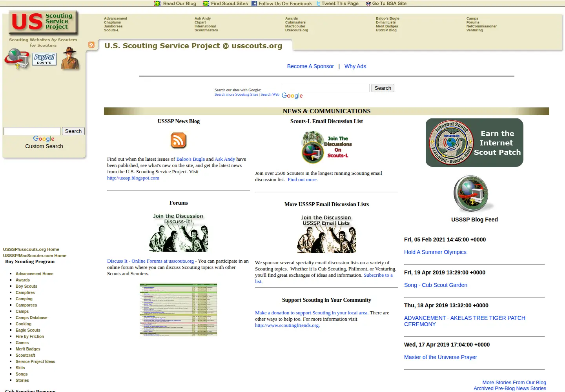Image resolution: width=565 pixels, height=392 pixels.
Task: Click the scout emblem icon beside Read Our Blog
Action: [157, 4]
